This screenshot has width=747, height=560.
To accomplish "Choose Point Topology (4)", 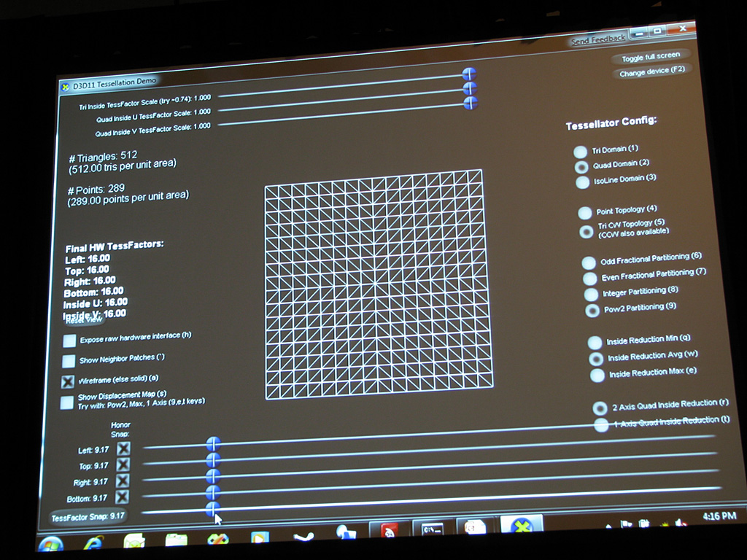I will click(x=584, y=213).
